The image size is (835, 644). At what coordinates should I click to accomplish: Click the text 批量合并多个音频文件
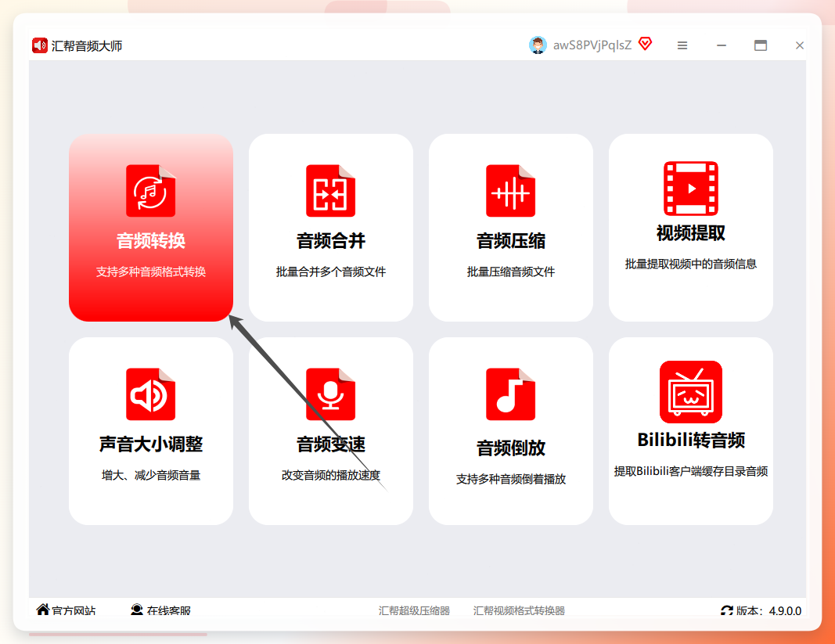331,272
